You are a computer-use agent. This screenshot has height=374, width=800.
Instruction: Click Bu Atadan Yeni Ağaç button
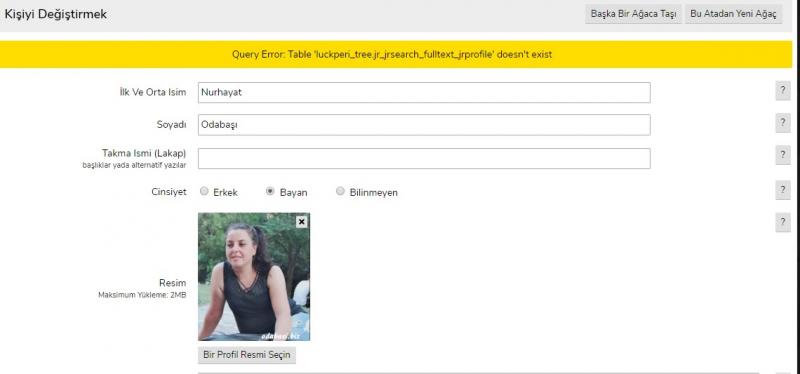point(733,14)
